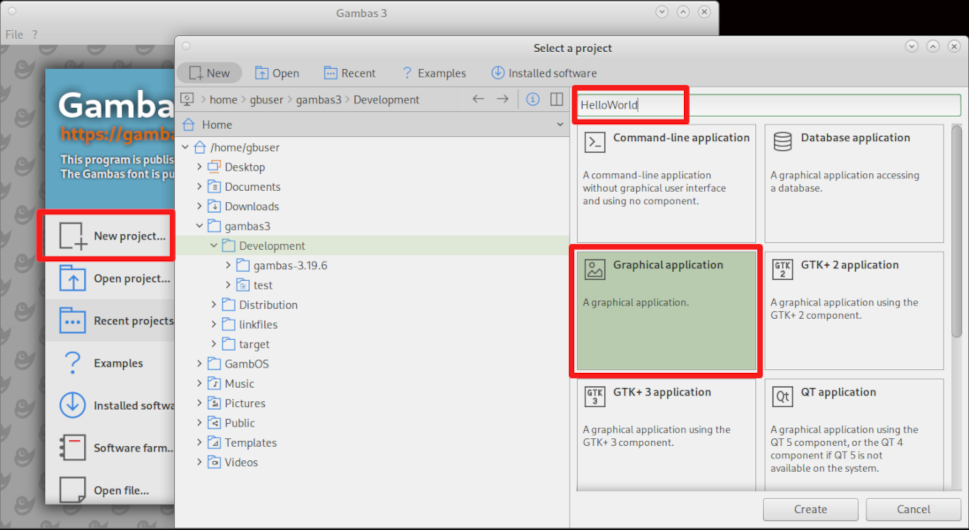Click 'home' in the breadcrumb path
Screen dimensions: 969x530
click(x=223, y=99)
